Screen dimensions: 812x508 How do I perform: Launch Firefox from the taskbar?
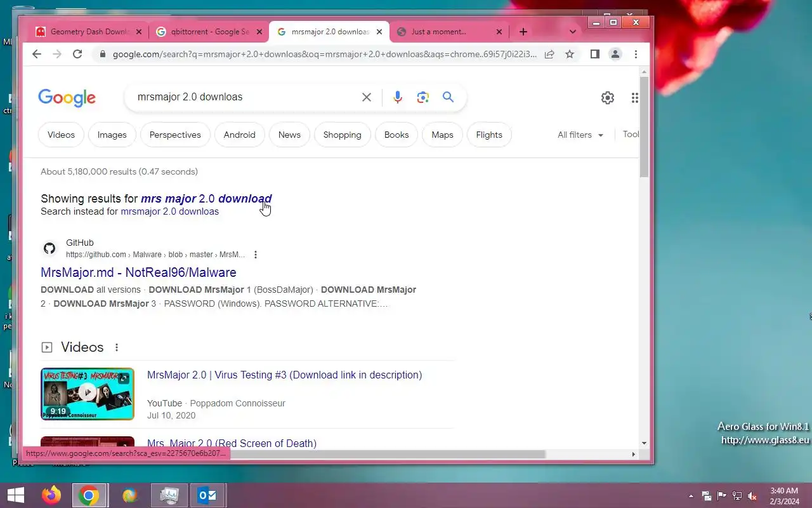(51, 495)
